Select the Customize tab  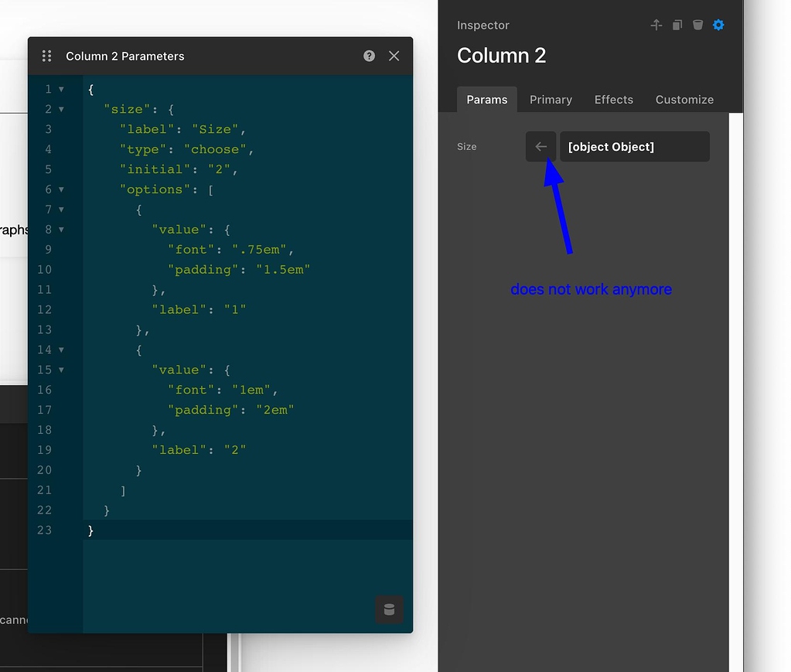coord(684,100)
